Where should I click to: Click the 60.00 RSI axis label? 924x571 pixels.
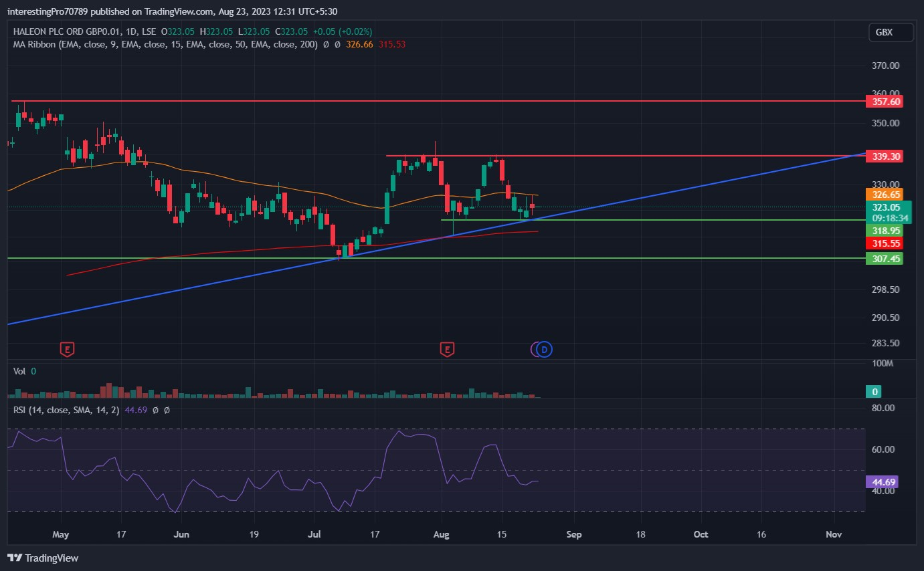tap(883, 449)
